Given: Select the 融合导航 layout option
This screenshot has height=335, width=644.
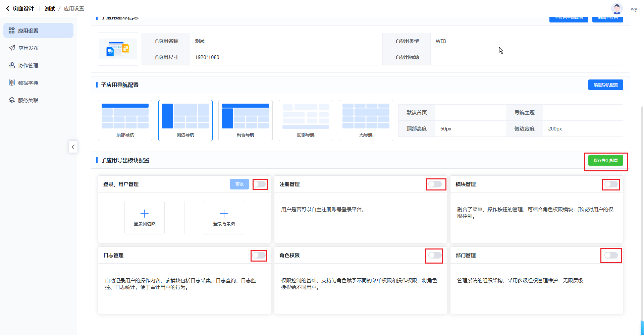Looking at the screenshot, I should (x=246, y=120).
